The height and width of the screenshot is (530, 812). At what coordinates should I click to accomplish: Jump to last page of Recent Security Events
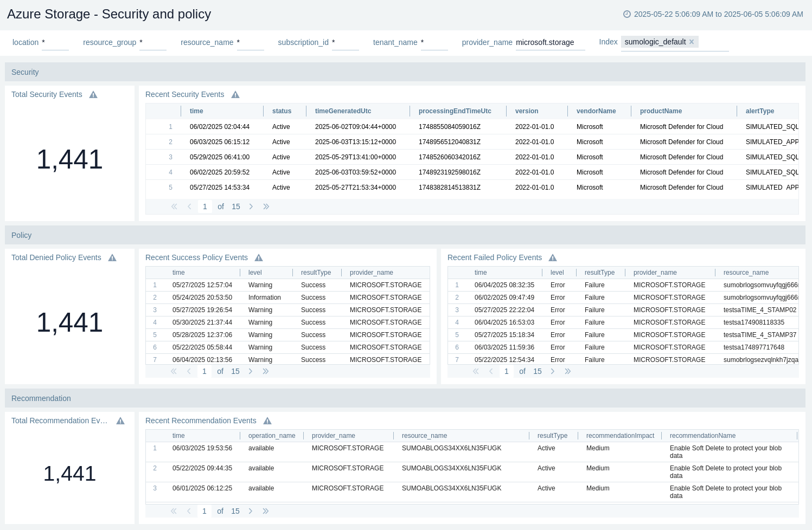pyautogui.click(x=266, y=206)
